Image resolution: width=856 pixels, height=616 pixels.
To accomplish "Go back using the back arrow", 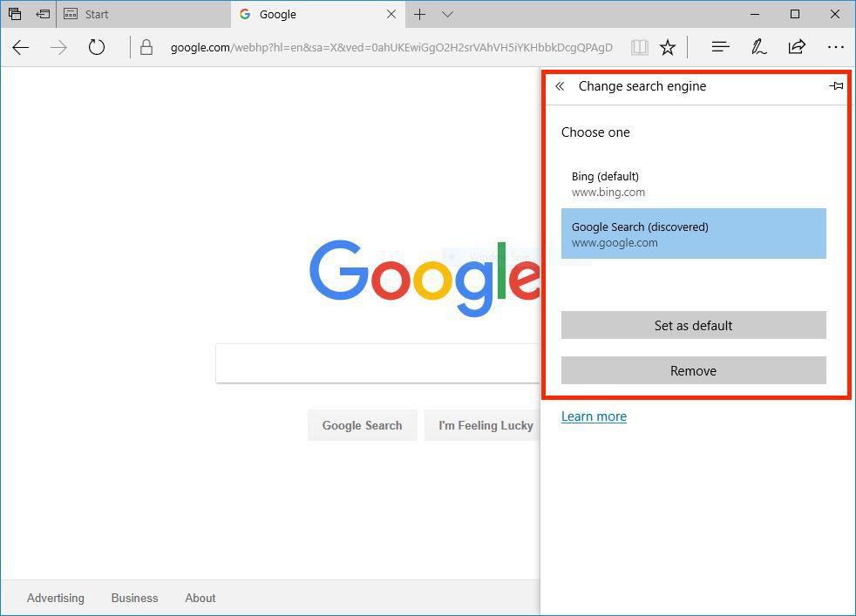I will 21,47.
